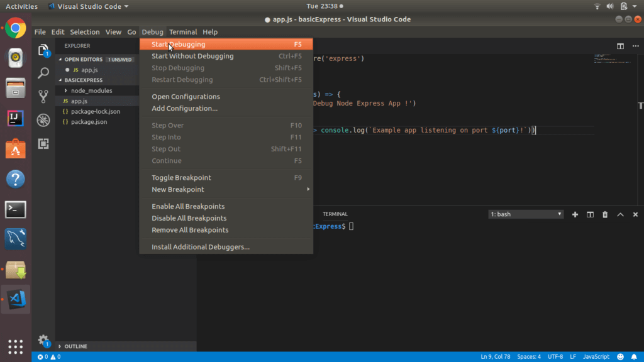644x362 pixels.
Task: Split the editor right
Action: pyautogui.click(x=620, y=46)
